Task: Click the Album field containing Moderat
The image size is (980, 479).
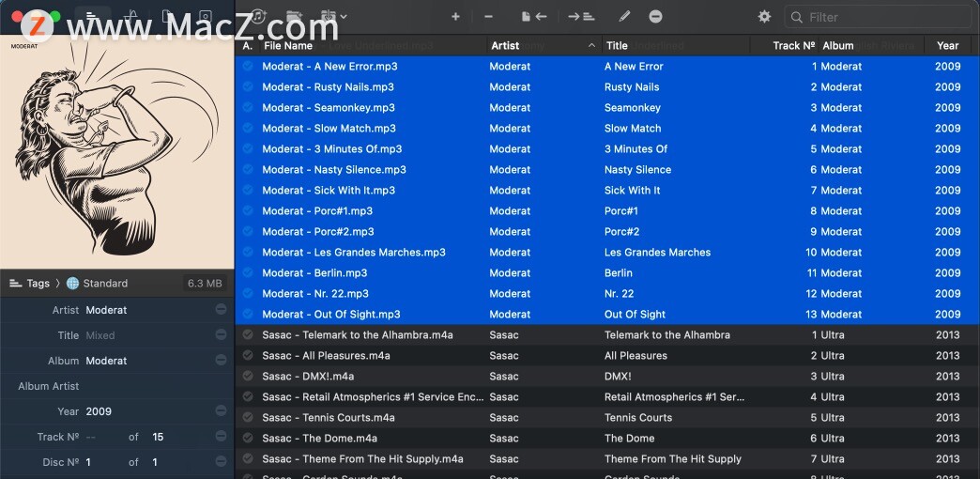Action: 148,360
